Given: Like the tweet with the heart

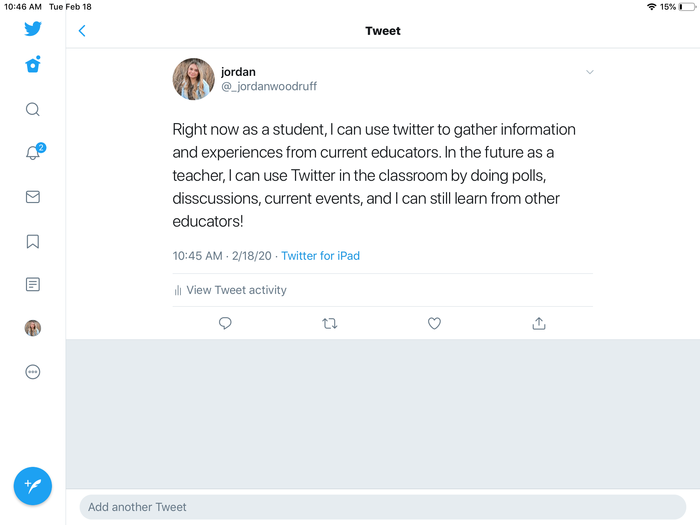Looking at the screenshot, I should [x=434, y=323].
